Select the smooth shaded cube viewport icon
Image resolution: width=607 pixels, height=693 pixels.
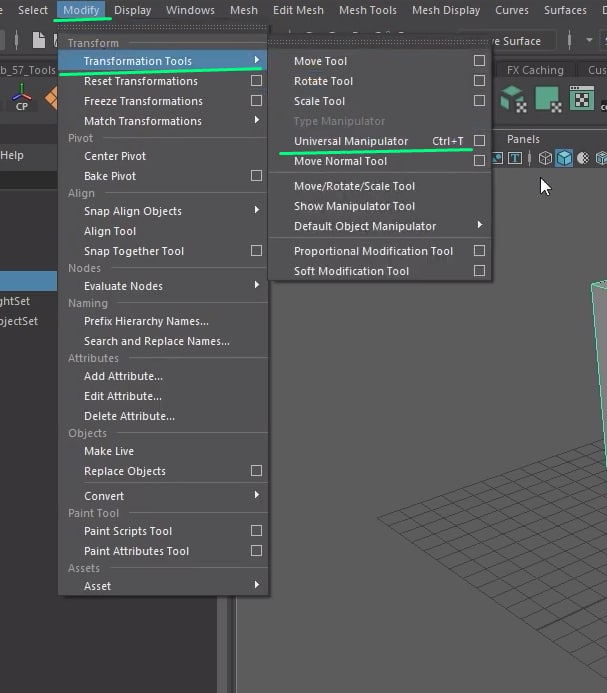(564, 158)
